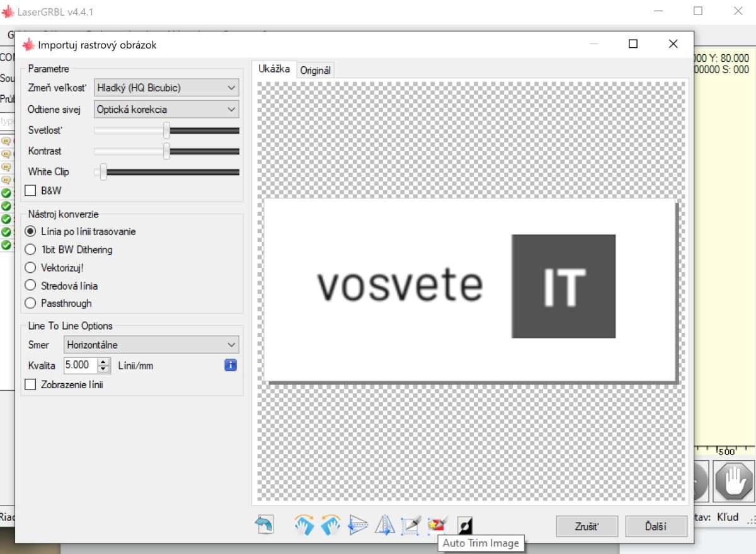Click the Kľud status text in LaserGRBL
This screenshot has width=756, height=554.
click(x=728, y=517)
